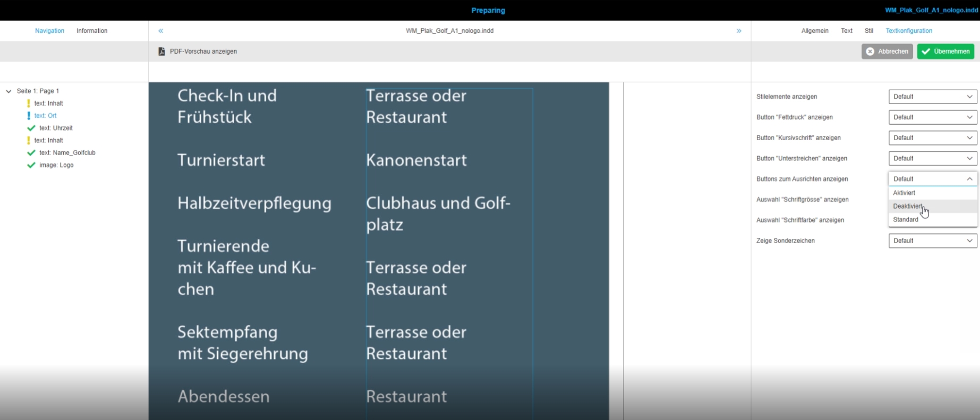The height and width of the screenshot is (420, 980).
Task: Pick Standard from the open dropdown list
Action: click(906, 219)
